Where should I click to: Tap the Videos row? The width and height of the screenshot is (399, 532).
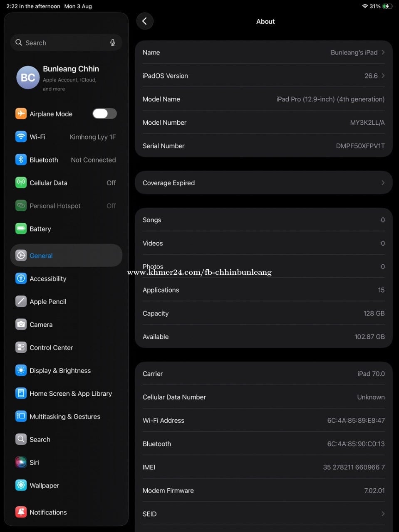coord(264,243)
